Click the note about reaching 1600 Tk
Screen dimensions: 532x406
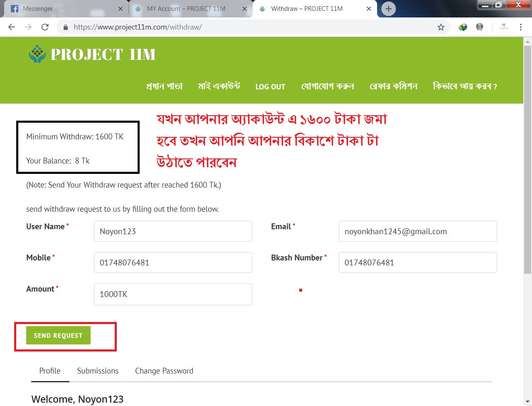[124, 185]
